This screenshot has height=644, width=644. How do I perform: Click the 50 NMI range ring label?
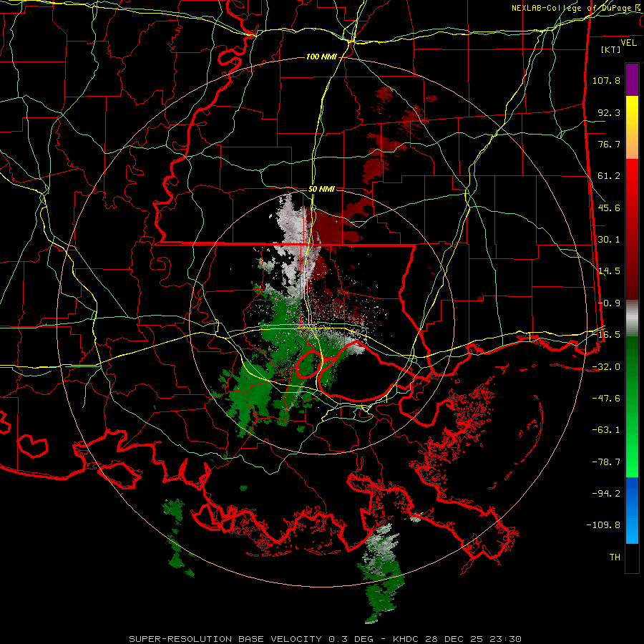[321, 190]
